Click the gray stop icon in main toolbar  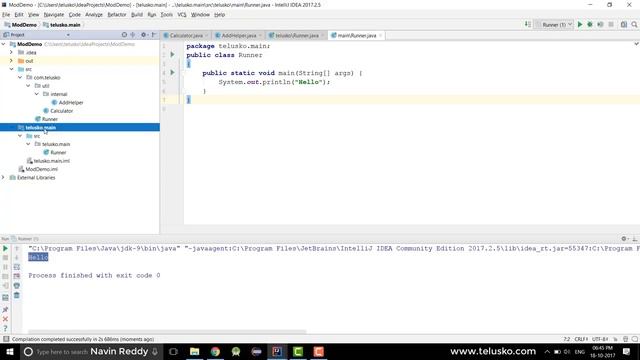coord(611,24)
